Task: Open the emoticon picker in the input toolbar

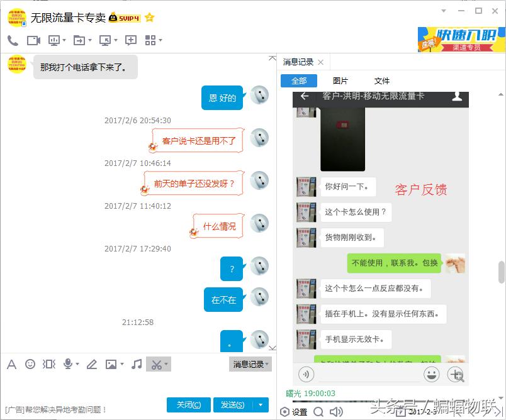Action: (30, 364)
